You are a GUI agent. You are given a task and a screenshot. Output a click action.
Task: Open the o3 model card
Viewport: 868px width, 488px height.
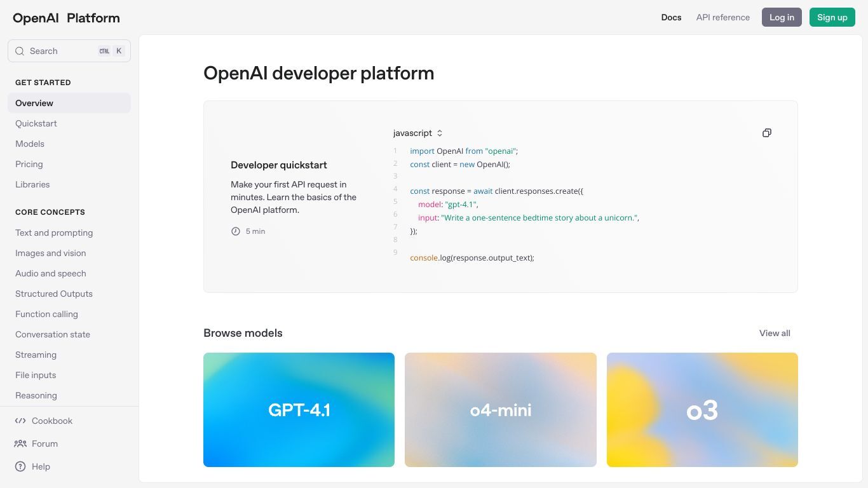pyautogui.click(x=702, y=410)
